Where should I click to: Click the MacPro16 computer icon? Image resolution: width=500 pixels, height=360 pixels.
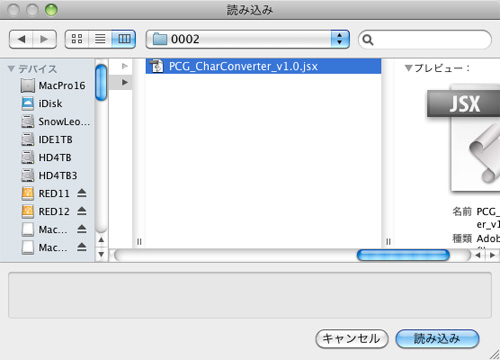tap(28, 86)
